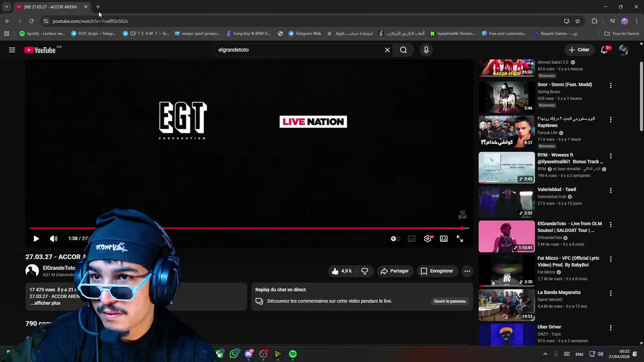644x362 pixels.
Task: Seek on the red video progress bar
Action: click(x=249, y=228)
